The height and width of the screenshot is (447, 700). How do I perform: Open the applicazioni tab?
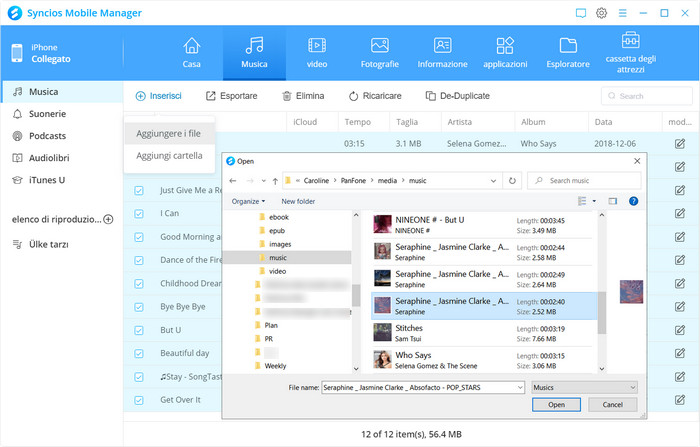505,53
